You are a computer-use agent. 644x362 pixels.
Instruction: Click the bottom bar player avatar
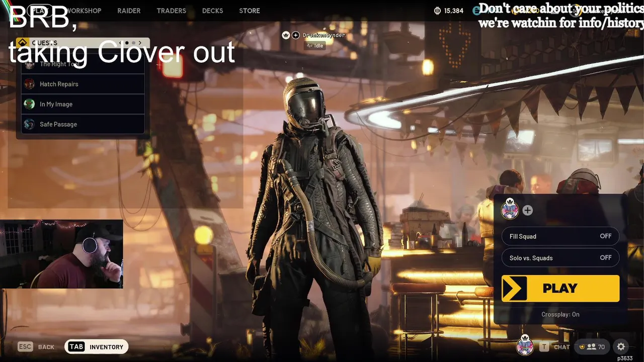(525, 345)
